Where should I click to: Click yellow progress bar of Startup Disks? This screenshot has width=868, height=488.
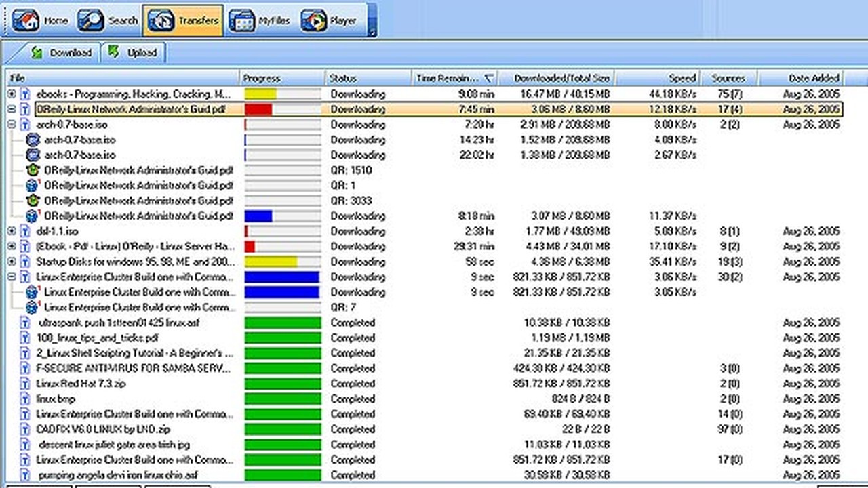(x=271, y=262)
